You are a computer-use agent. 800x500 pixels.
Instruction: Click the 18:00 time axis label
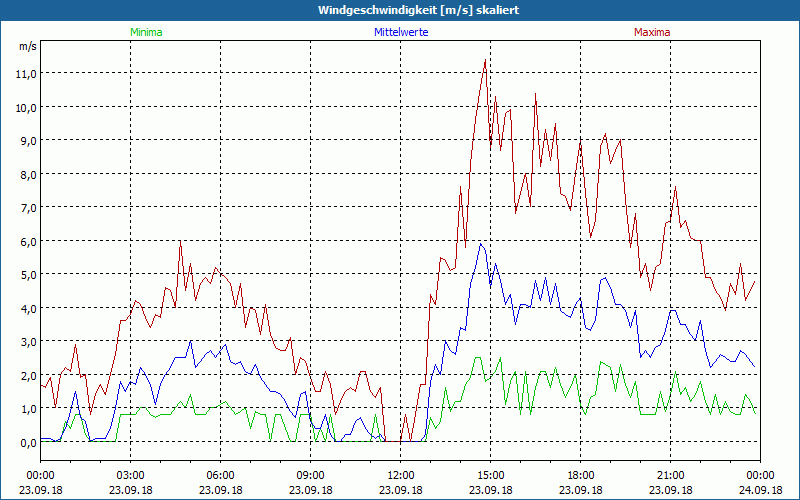click(x=580, y=475)
